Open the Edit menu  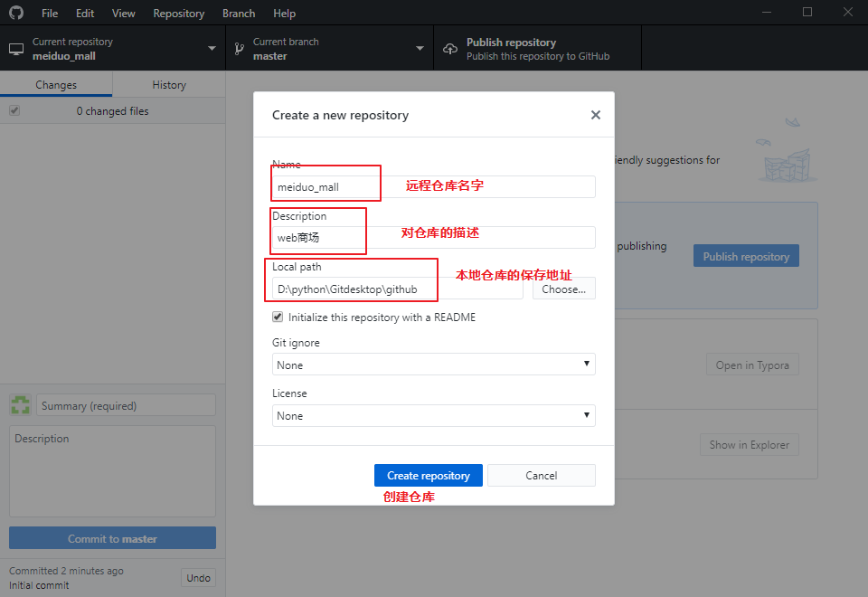85,14
